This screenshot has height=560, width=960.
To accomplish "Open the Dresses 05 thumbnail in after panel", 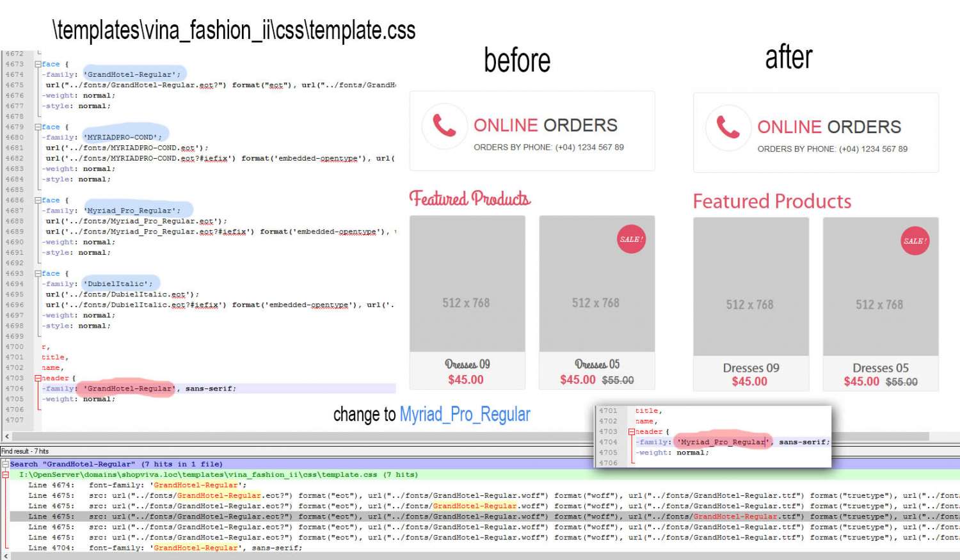I will point(880,286).
